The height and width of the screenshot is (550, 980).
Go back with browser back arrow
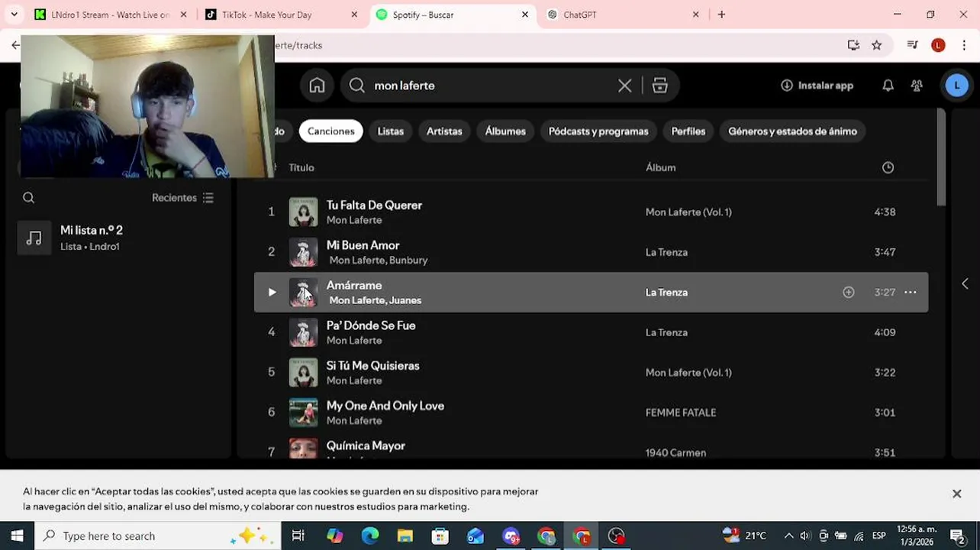(x=15, y=45)
